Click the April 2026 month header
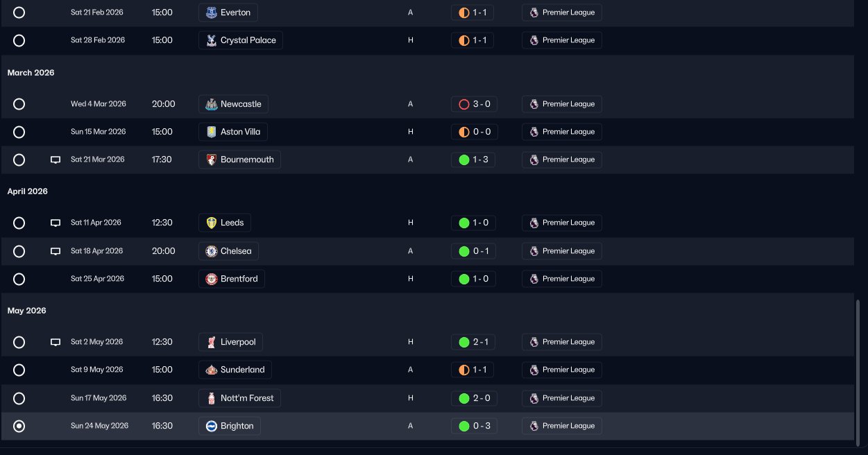The image size is (868, 455). coord(28,191)
